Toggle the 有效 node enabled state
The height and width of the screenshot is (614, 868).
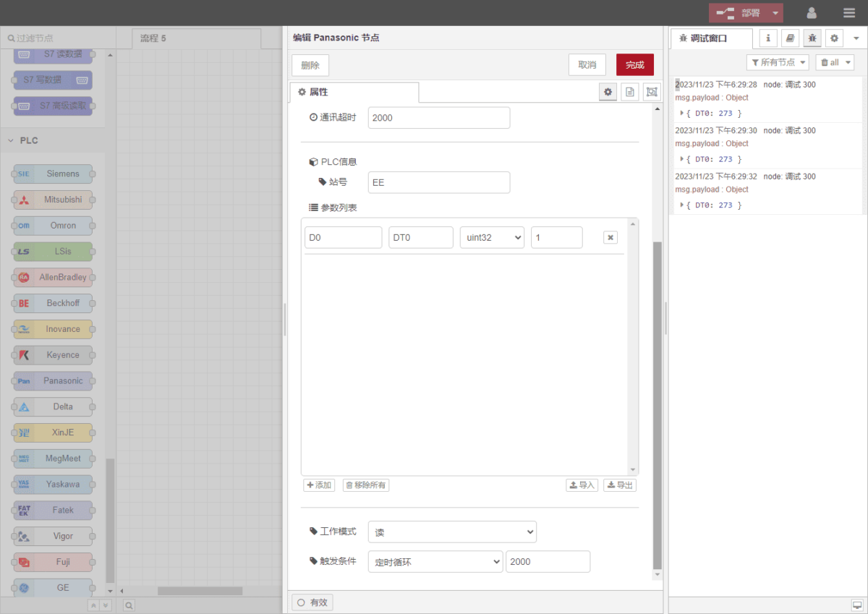click(x=312, y=602)
